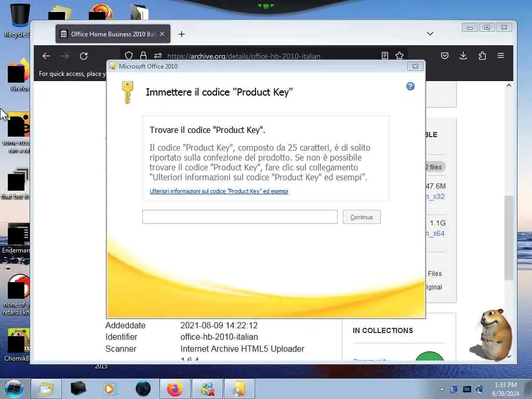
Task: Open the dark globe browser taskbar icon
Action: [143, 389]
